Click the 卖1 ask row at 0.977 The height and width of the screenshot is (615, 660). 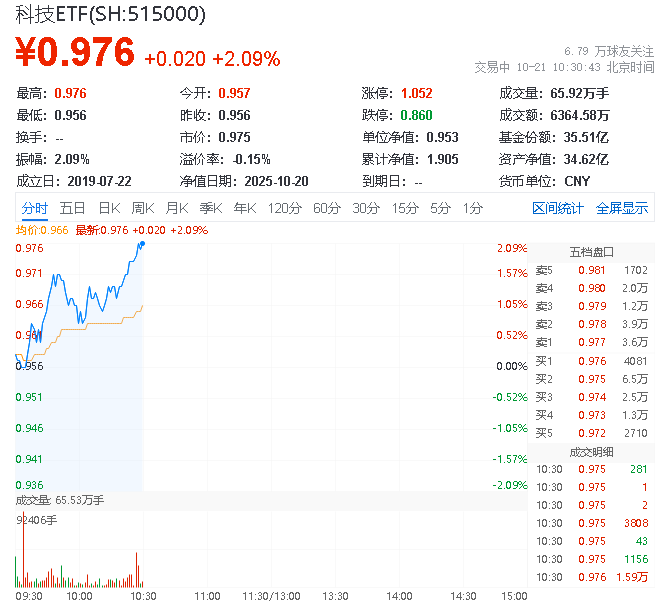591,342
